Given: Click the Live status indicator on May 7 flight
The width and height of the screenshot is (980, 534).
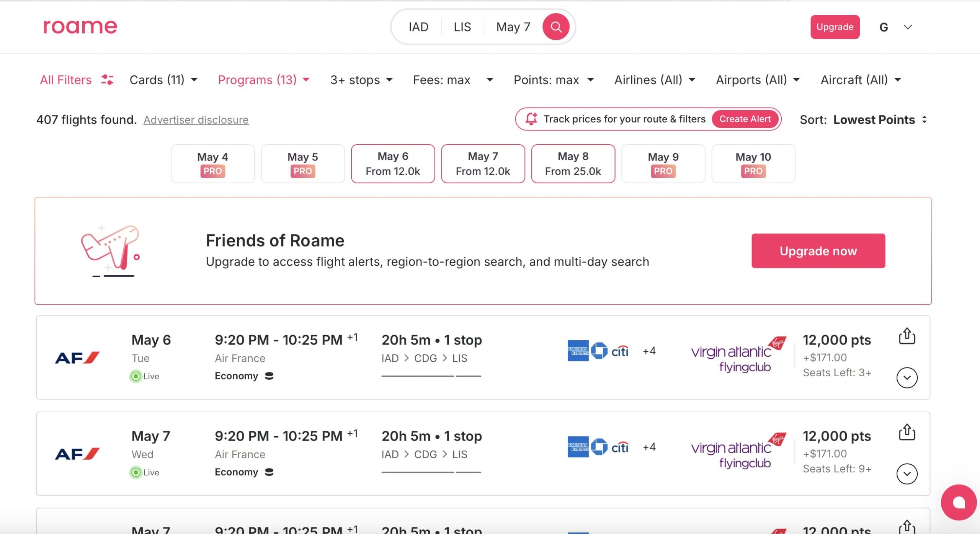Looking at the screenshot, I should coord(145,472).
